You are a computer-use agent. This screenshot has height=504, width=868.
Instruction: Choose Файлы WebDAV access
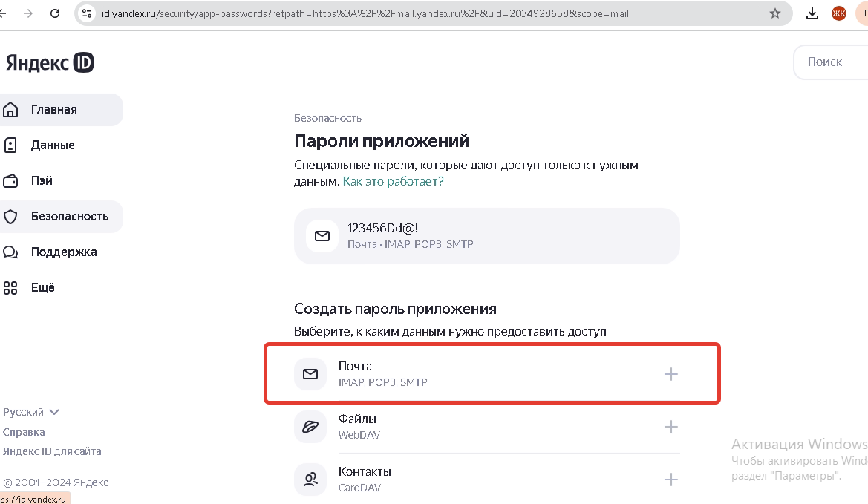pyautogui.click(x=487, y=427)
